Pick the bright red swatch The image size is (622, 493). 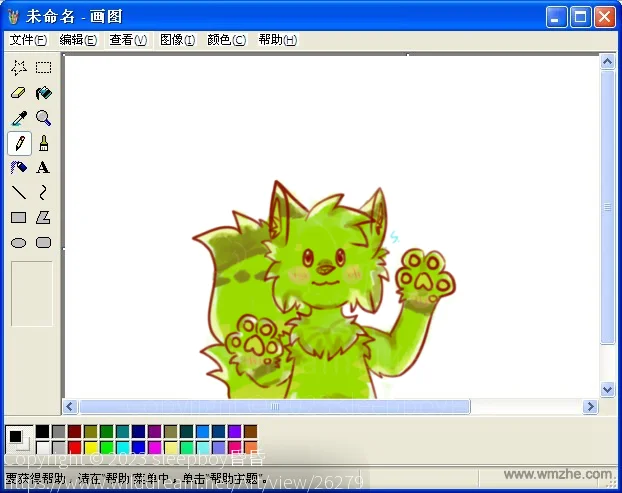(x=75, y=448)
